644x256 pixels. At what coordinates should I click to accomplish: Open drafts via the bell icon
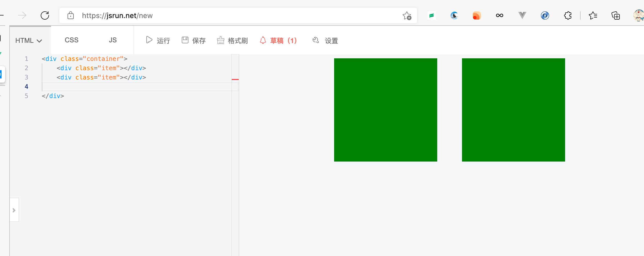coord(263,40)
